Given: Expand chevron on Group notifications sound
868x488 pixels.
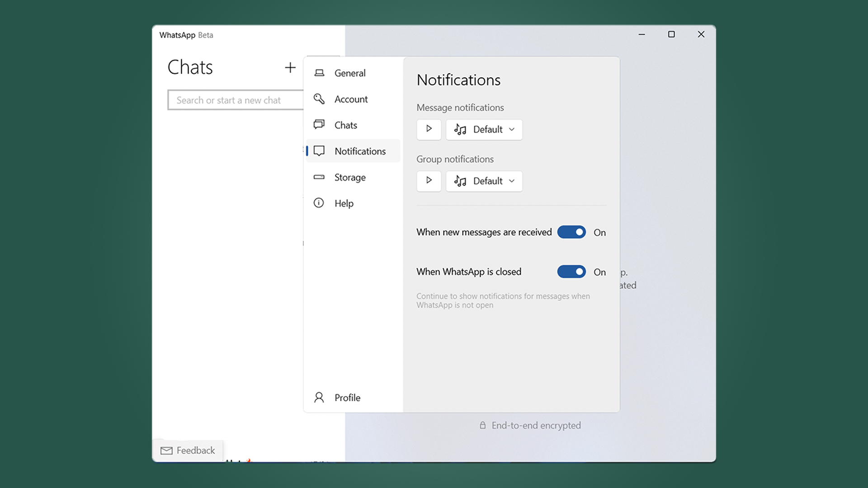Looking at the screenshot, I should 512,181.
